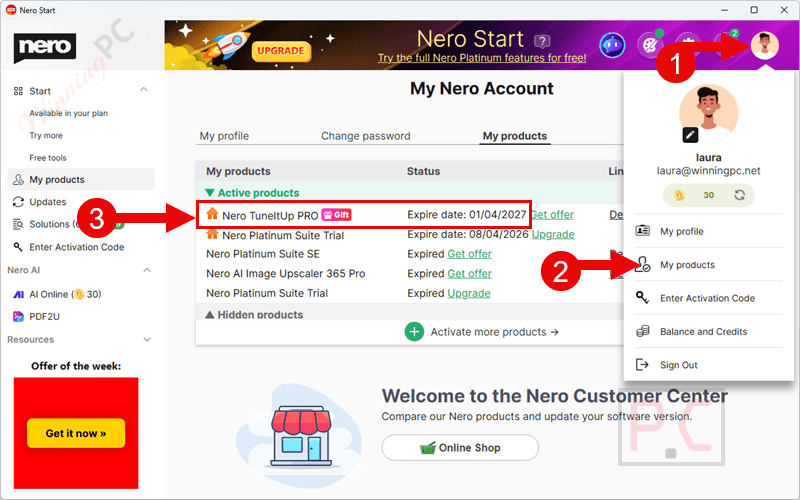The height and width of the screenshot is (500, 800).
Task: Click the Start grid icon in sidebar
Action: tap(18, 91)
